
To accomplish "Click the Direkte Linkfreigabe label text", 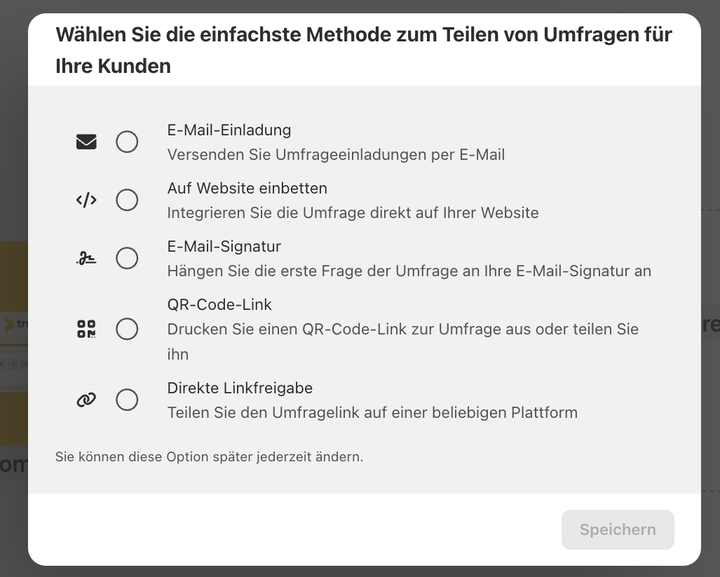I will (240, 388).
